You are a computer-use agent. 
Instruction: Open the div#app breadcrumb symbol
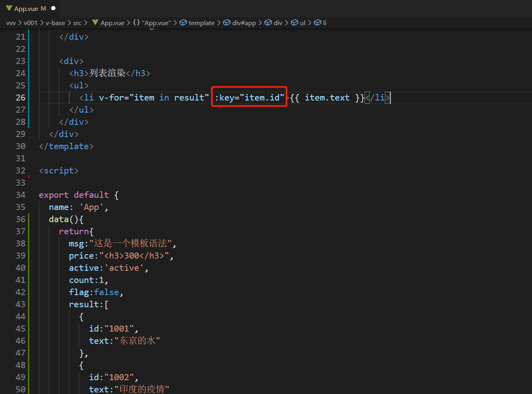pyautogui.click(x=244, y=23)
